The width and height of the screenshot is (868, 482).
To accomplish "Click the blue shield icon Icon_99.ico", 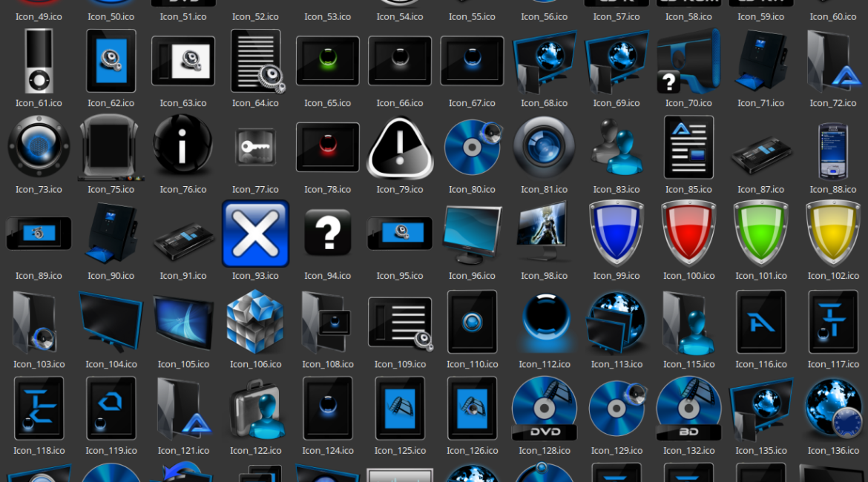I will click(x=617, y=234).
